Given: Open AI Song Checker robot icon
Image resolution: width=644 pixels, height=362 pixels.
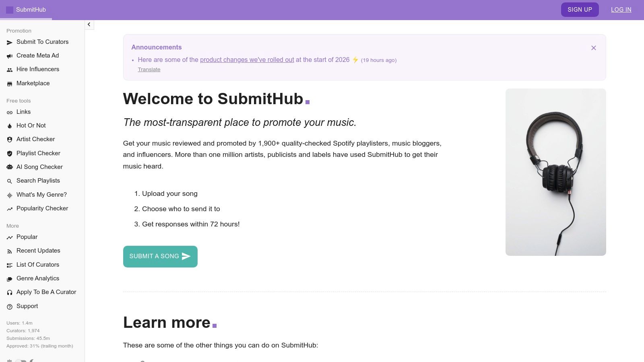Looking at the screenshot, I should pos(10,167).
